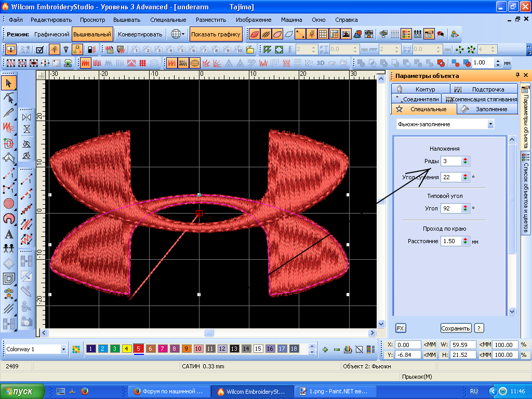This screenshot has width=532, height=399.
Task: Click the Конвертировать button
Action: point(140,35)
